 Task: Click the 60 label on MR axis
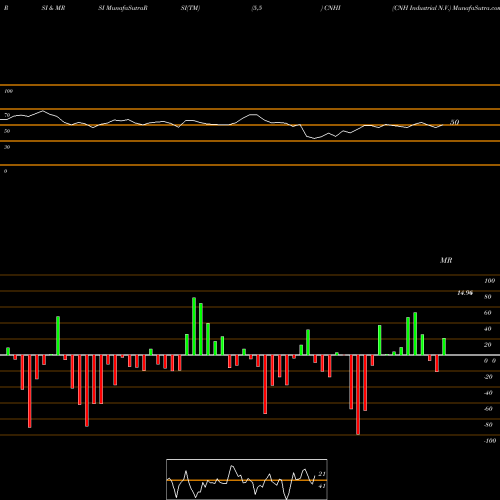click(488, 313)
